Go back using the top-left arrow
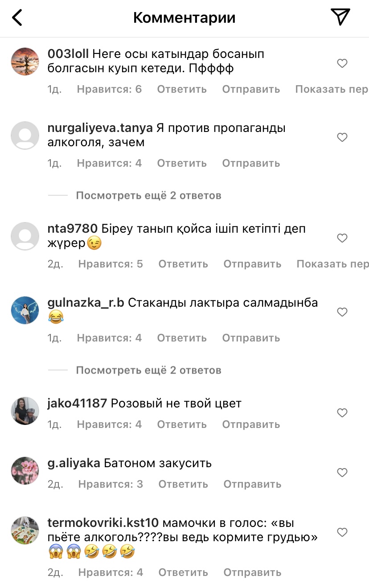 pos(17,18)
